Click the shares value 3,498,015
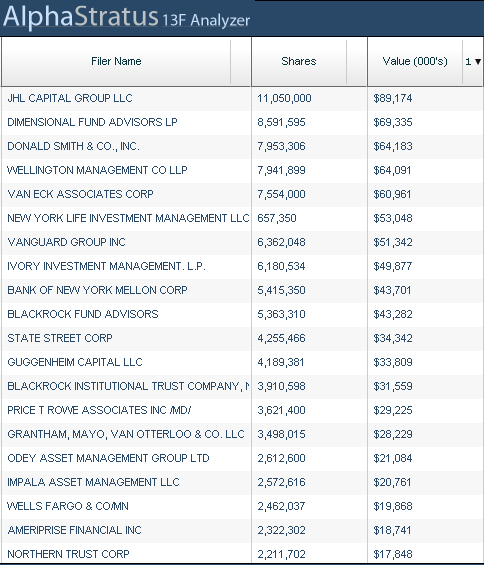484x565 pixels. [x=281, y=434]
